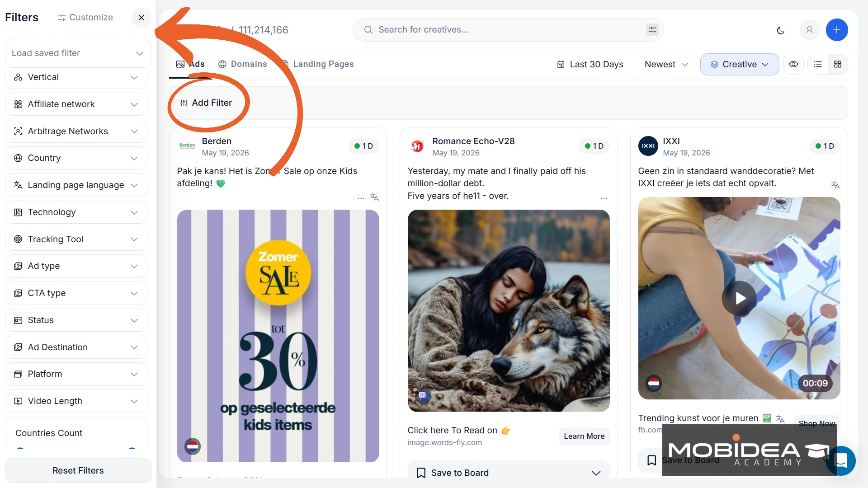The width and height of the screenshot is (868, 488).
Task: Expand the Ad type filter
Action: (x=76, y=266)
